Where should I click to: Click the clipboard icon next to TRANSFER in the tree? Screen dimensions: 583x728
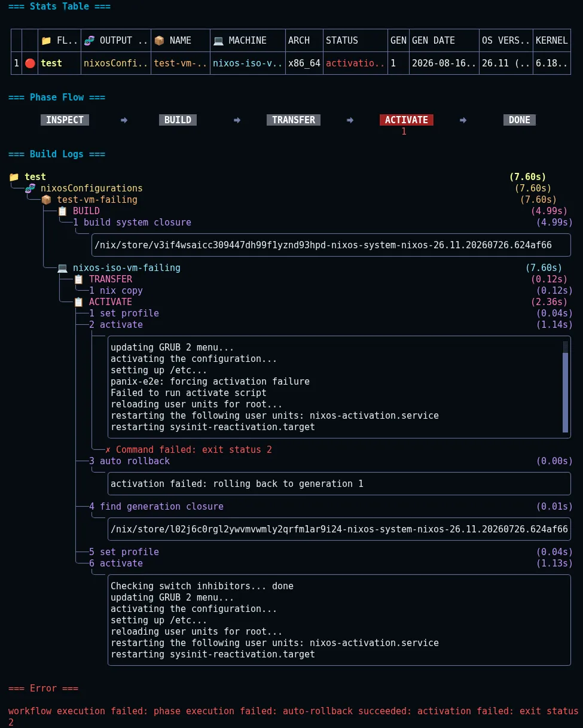click(x=78, y=279)
